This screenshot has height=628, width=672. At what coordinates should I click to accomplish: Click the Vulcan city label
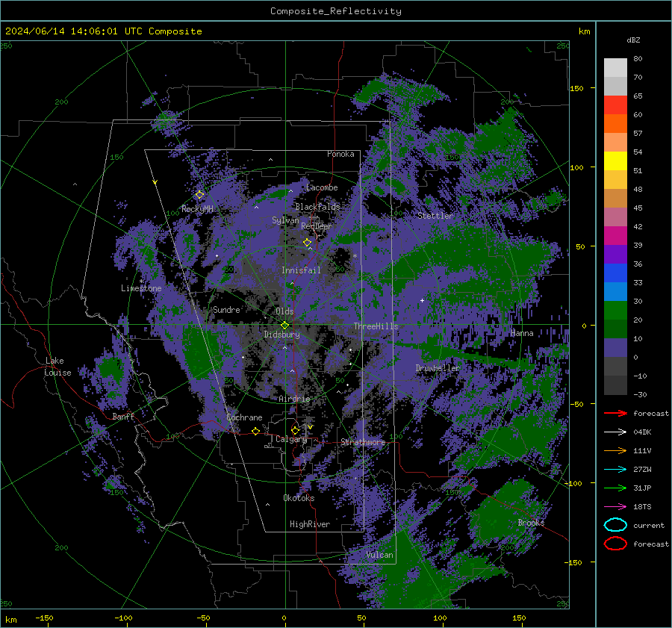379,555
